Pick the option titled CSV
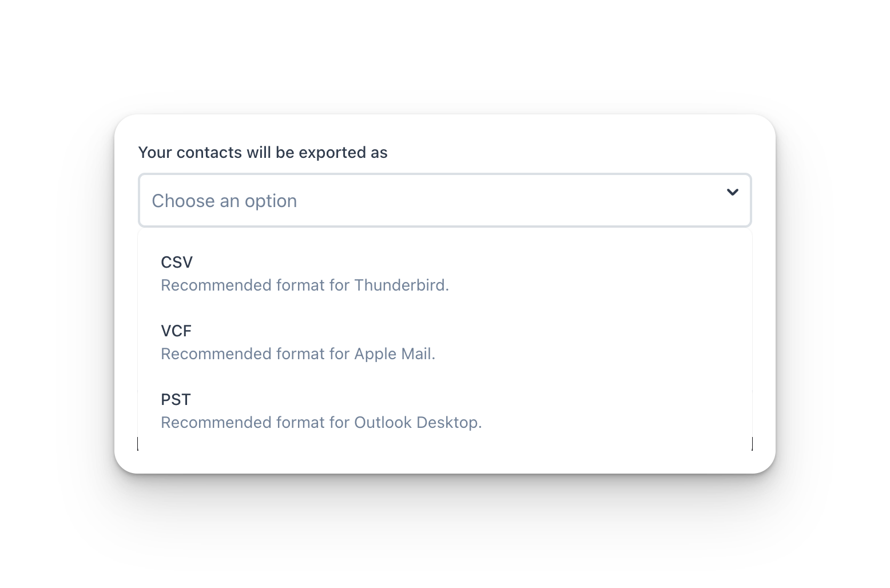The height and width of the screenshot is (588, 890). (177, 263)
